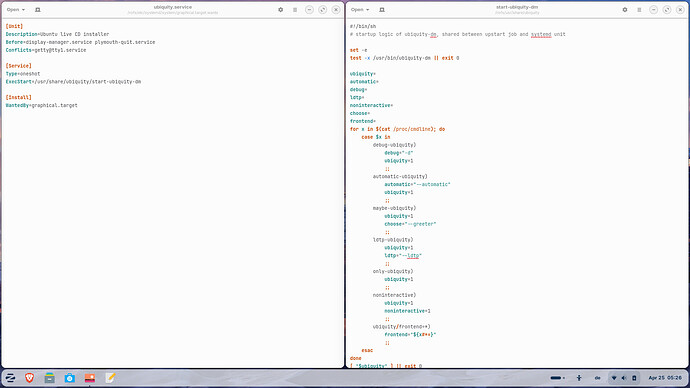Open the orange-red app in taskbar
This screenshot has width=690, height=388.
[90, 378]
